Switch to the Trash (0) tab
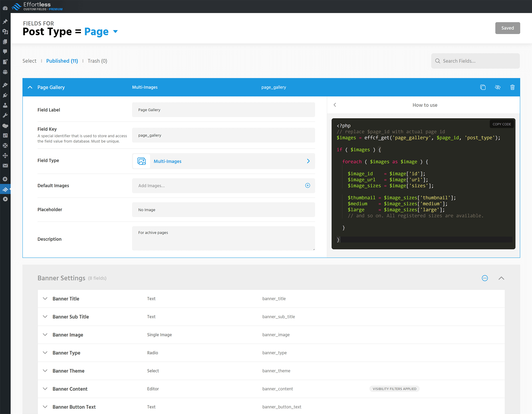 [97, 61]
